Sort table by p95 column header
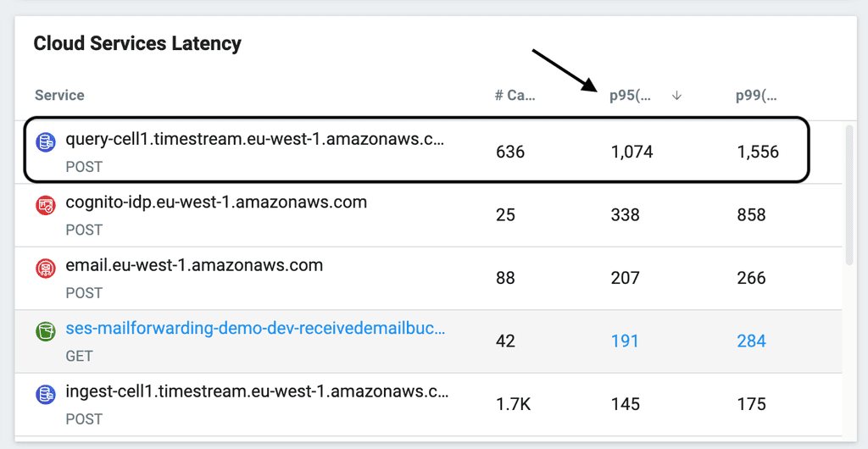The width and height of the screenshot is (868, 449). click(630, 96)
